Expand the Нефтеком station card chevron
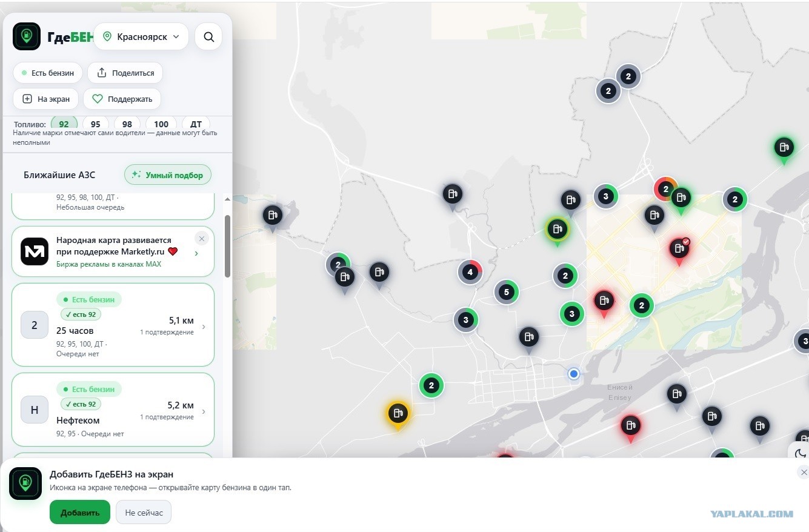Image resolution: width=809 pixels, height=532 pixels. pyautogui.click(x=204, y=411)
